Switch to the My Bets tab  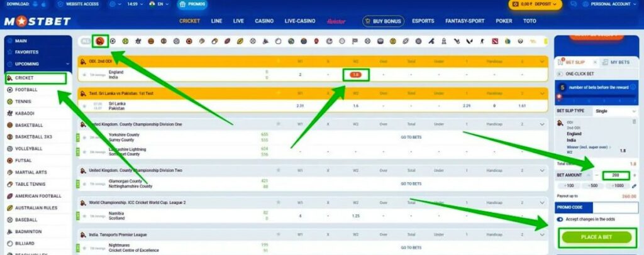point(615,62)
